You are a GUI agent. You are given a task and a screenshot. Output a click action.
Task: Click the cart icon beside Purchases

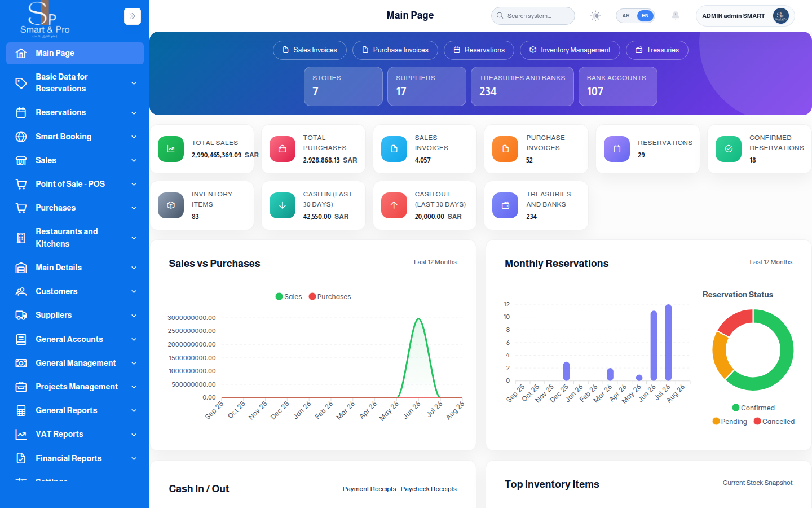point(21,208)
